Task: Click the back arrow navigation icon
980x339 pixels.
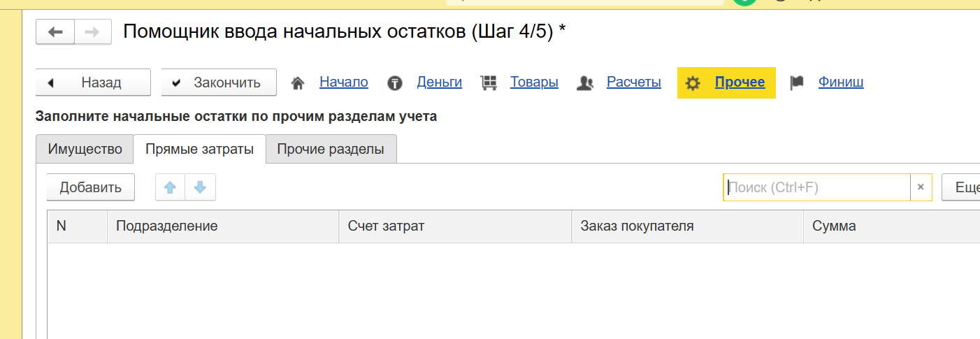Action: pos(55,32)
